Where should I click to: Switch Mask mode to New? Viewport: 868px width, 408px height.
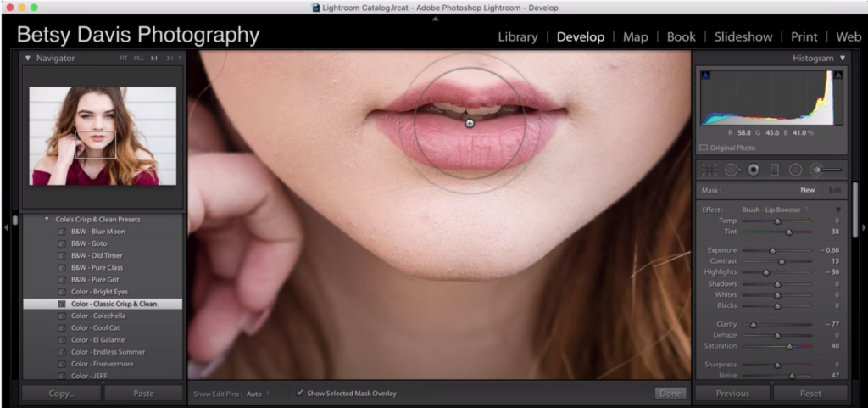click(808, 190)
